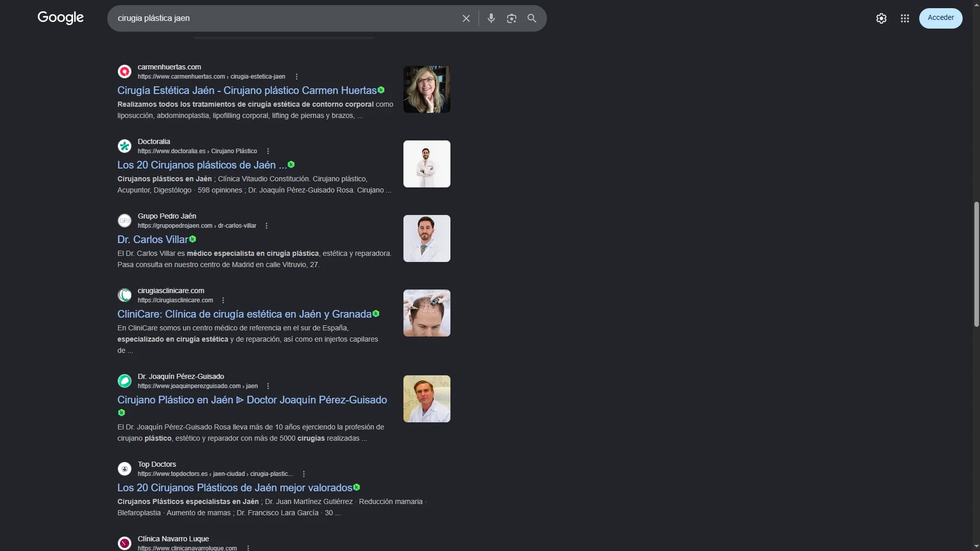
Task: Click green badge under Pérez-Guisado title
Action: click(x=122, y=413)
